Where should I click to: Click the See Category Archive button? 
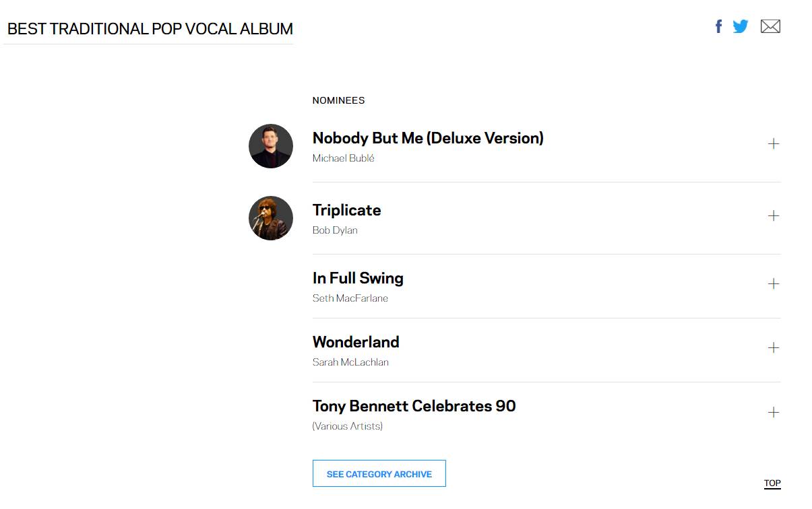(379, 473)
